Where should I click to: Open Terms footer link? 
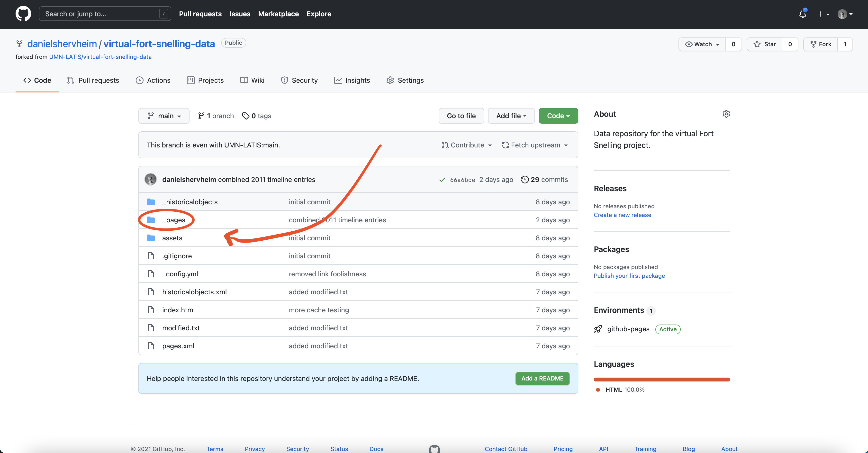click(x=215, y=449)
